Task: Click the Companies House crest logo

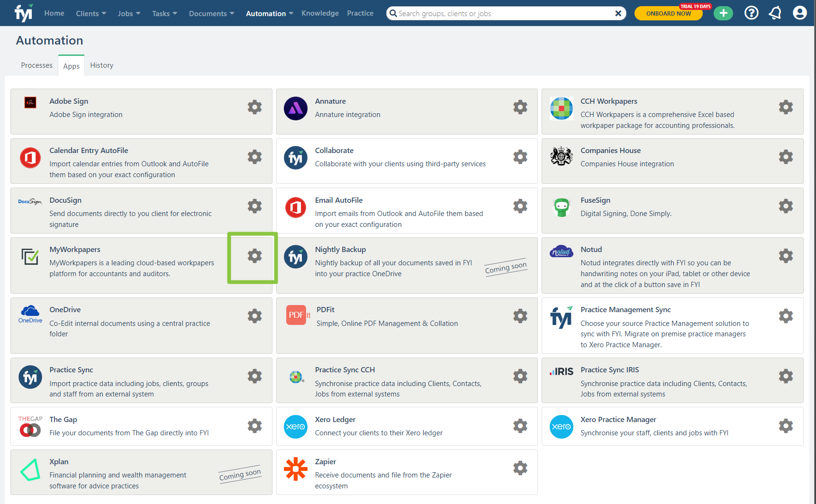Action: (x=561, y=156)
